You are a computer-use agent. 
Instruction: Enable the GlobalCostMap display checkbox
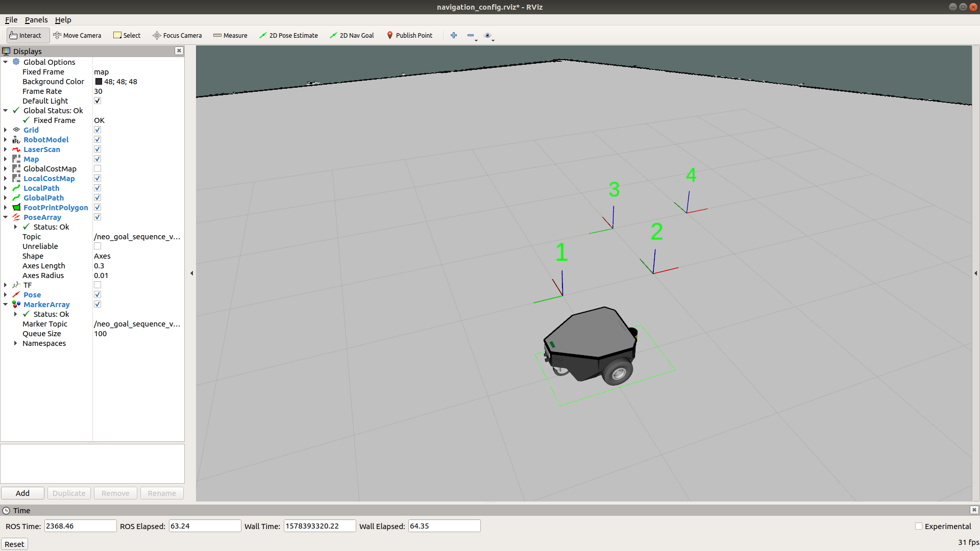97,168
